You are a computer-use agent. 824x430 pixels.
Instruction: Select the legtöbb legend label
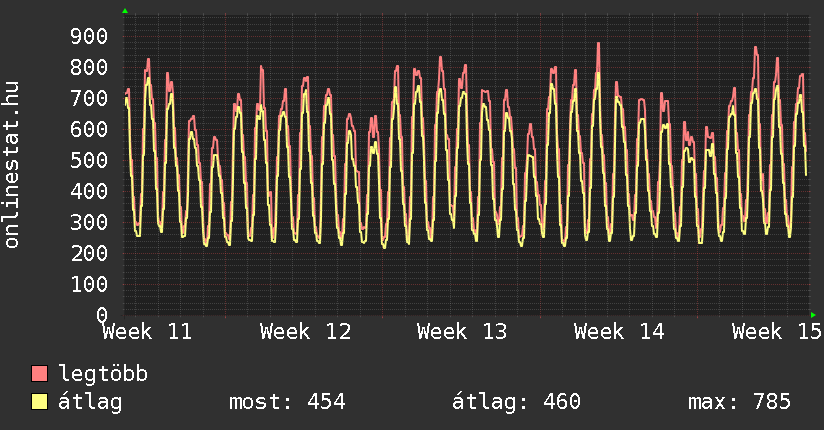103,375
